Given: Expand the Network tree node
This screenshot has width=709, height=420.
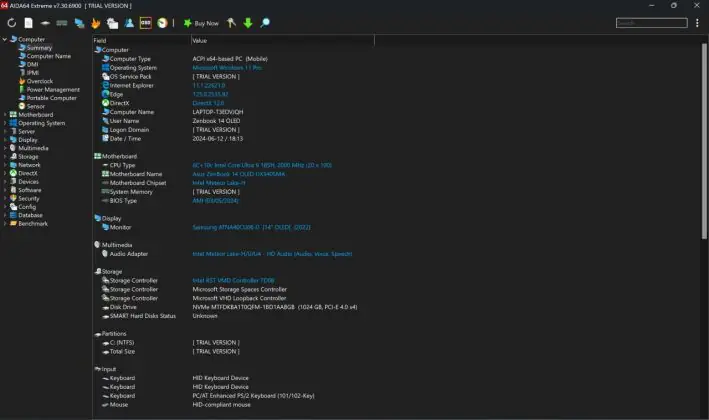Looking at the screenshot, I should [x=5, y=165].
